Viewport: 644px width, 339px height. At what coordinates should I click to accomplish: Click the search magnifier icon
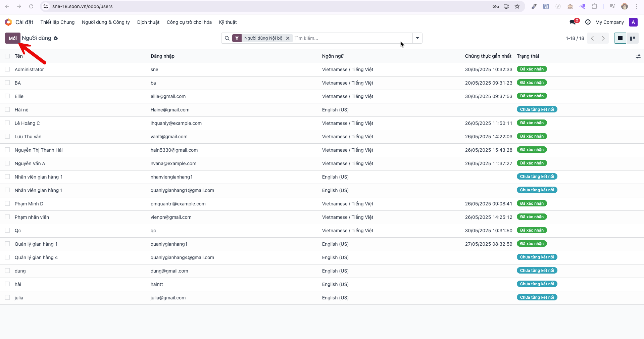(x=227, y=38)
